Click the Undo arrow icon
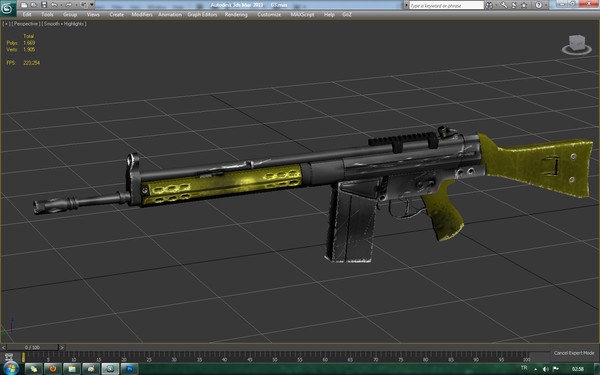Viewport: 600px width, 375px height. [x=54, y=5]
